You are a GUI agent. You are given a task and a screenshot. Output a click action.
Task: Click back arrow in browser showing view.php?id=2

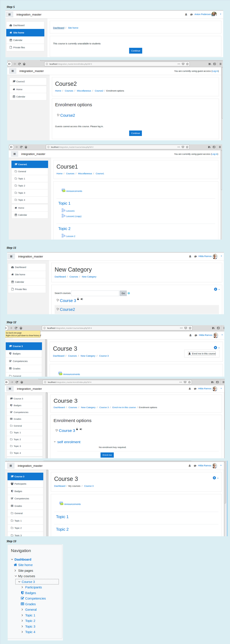tap(11, 147)
